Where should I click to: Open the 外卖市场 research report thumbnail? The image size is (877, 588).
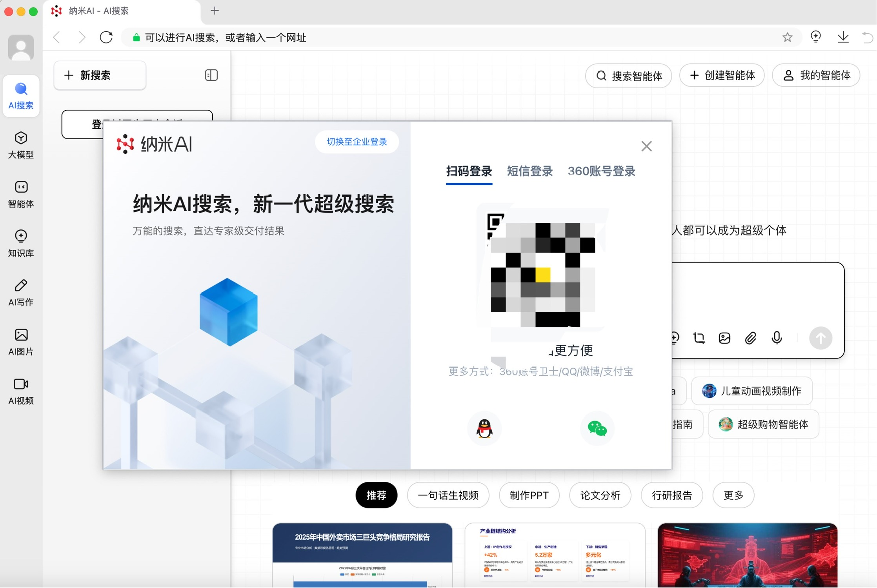[x=362, y=555]
